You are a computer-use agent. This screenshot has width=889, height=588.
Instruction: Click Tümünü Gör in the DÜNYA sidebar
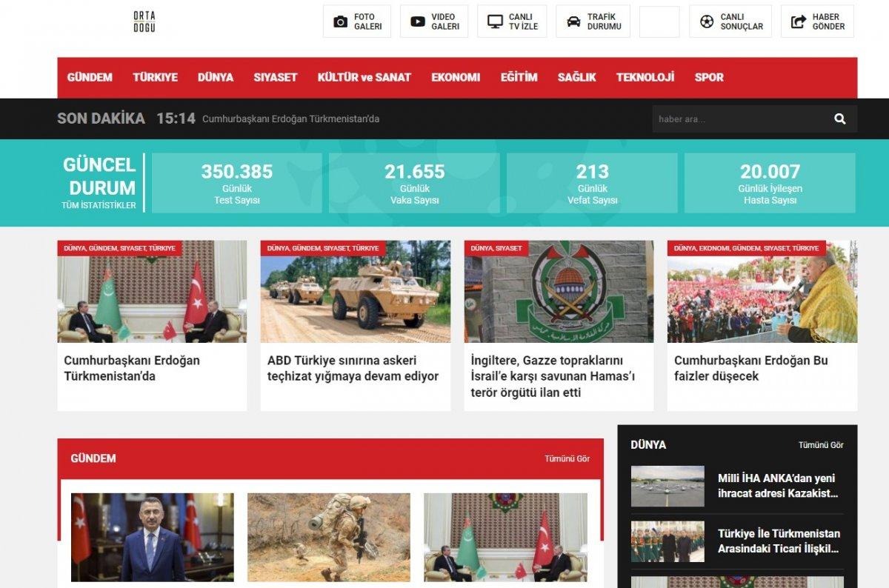point(820,444)
